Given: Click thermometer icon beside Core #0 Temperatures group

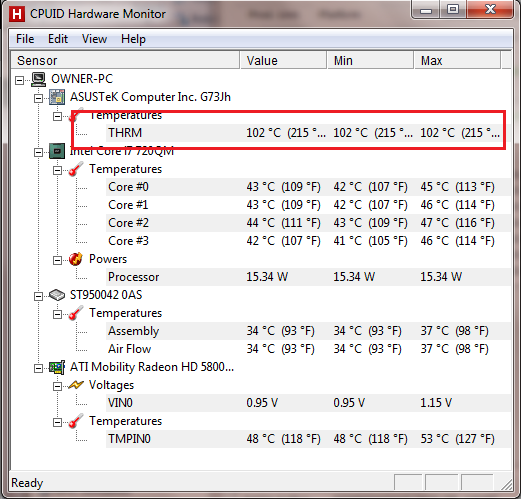Looking at the screenshot, I should (x=76, y=169).
